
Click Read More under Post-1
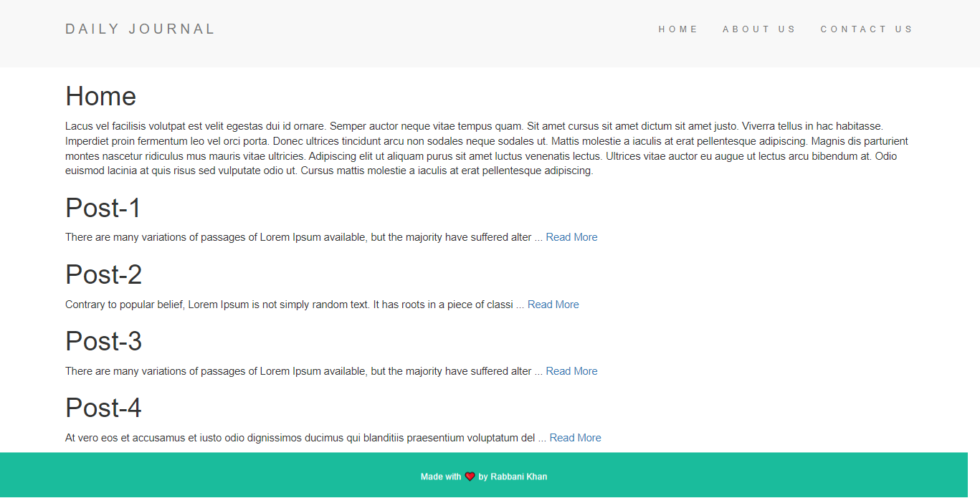click(x=571, y=236)
